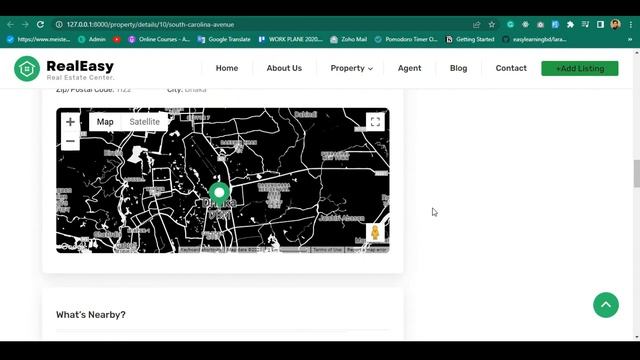Click the page vertical scrollbar thumb

(x=637, y=173)
